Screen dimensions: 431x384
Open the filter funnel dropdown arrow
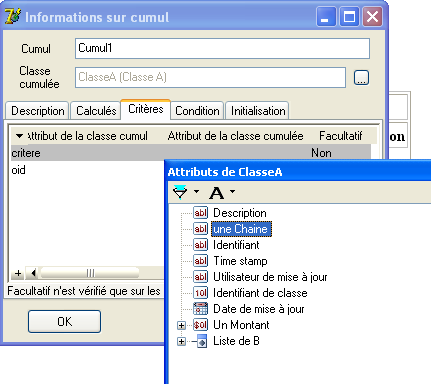pos(196,191)
